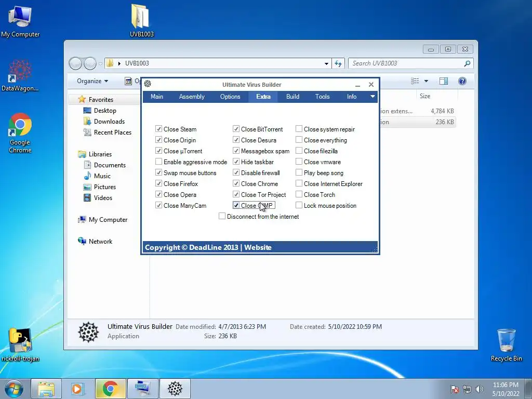The height and width of the screenshot is (399, 532).
Task: Click the Size column header
Action: point(436,96)
